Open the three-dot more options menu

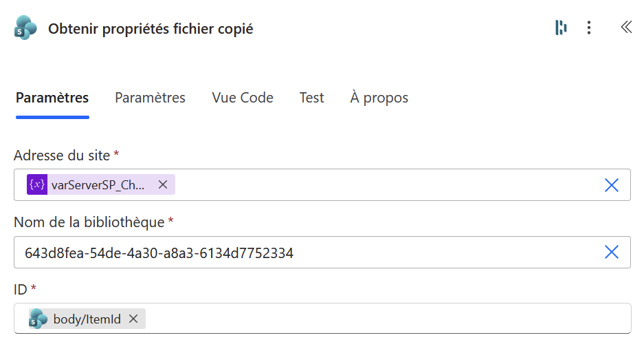588,28
